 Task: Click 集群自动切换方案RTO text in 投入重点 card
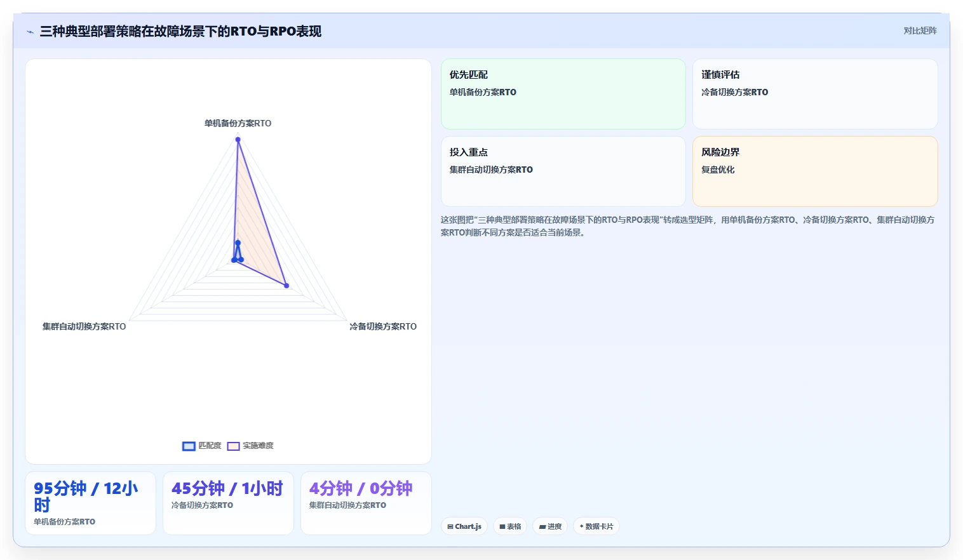tap(491, 170)
